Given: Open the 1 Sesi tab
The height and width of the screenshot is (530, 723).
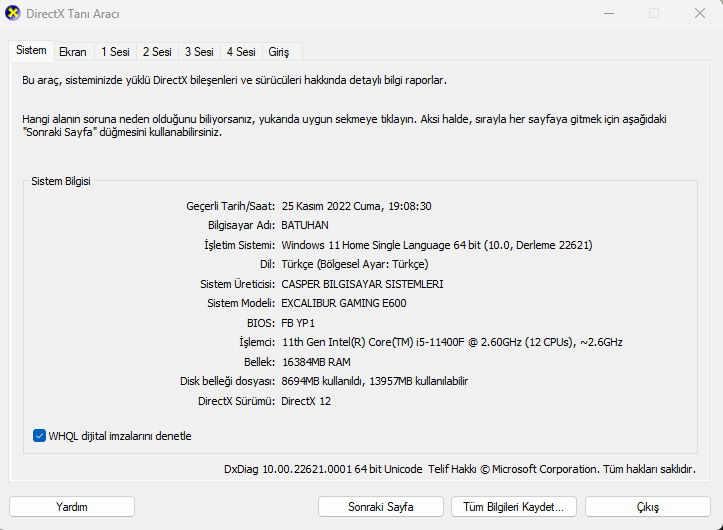Looking at the screenshot, I should pyautogui.click(x=114, y=51).
